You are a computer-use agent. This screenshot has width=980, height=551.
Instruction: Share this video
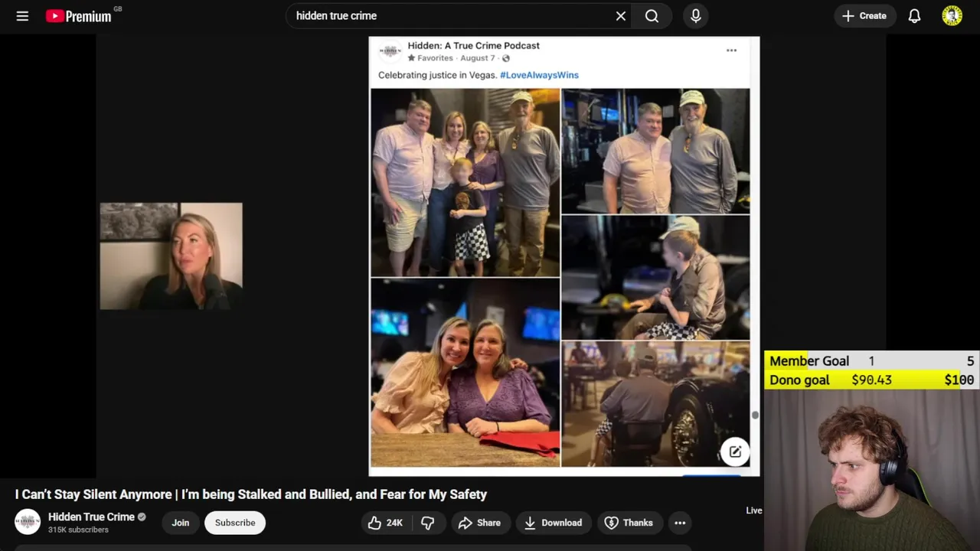point(479,523)
